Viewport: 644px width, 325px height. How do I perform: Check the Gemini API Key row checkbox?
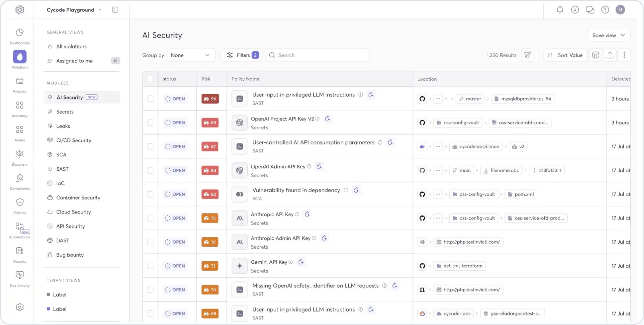(x=150, y=266)
